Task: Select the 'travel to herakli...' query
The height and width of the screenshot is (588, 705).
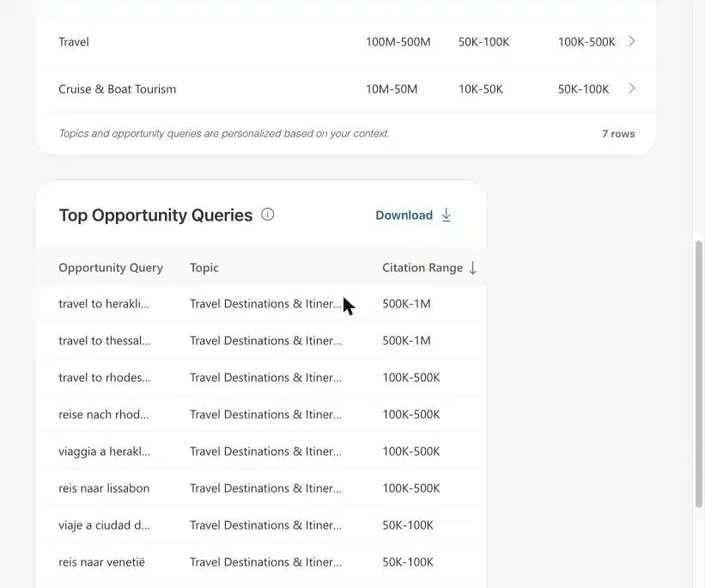Action: [x=104, y=304]
